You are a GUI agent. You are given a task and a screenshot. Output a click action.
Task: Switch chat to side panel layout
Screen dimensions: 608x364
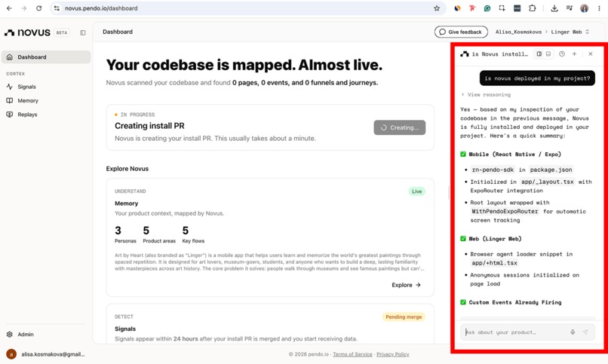[539, 54]
